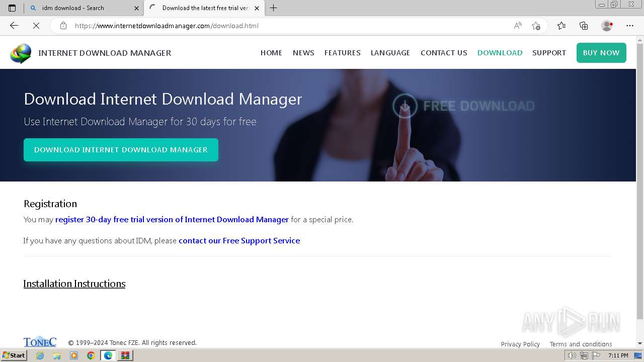Open the FEATURES menu item

(342, 53)
